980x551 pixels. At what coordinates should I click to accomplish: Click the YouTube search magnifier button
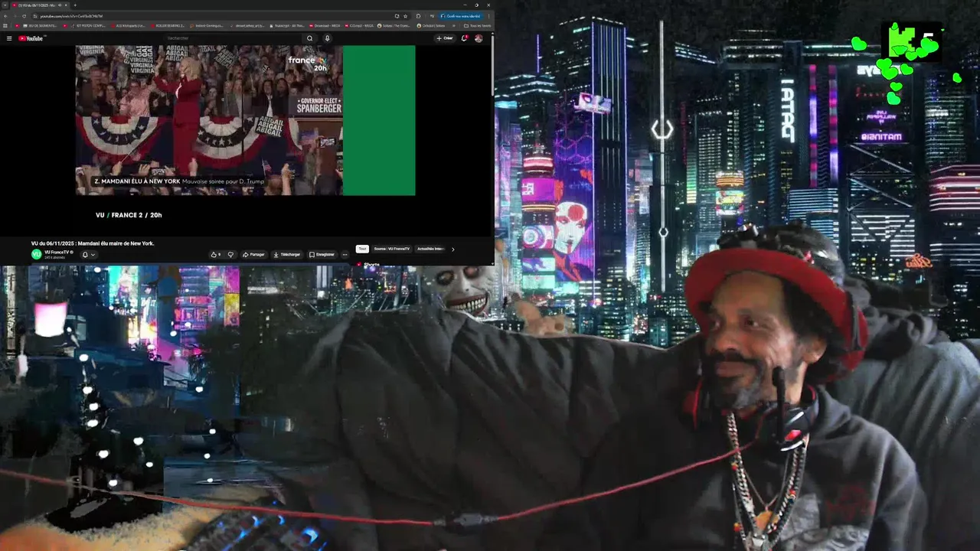[309, 38]
